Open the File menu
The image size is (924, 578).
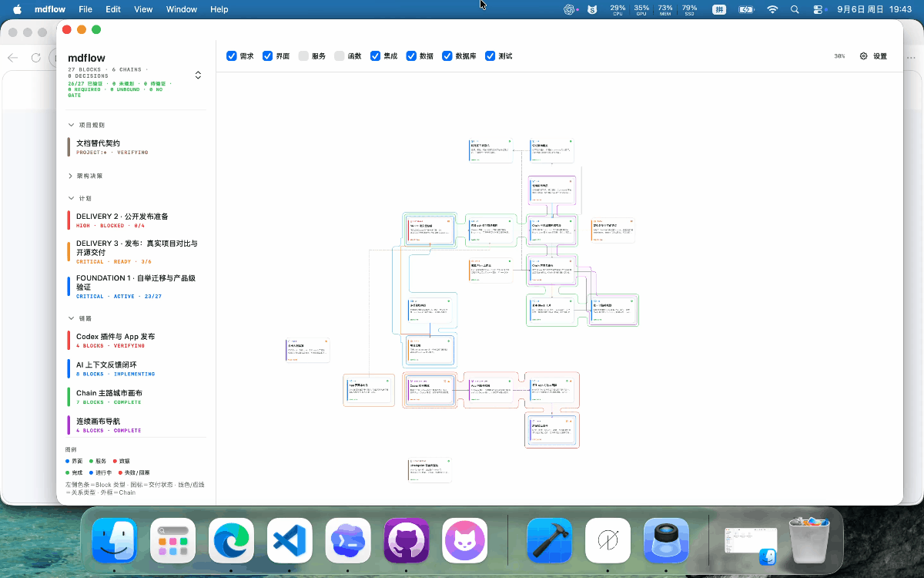pyautogui.click(x=85, y=9)
